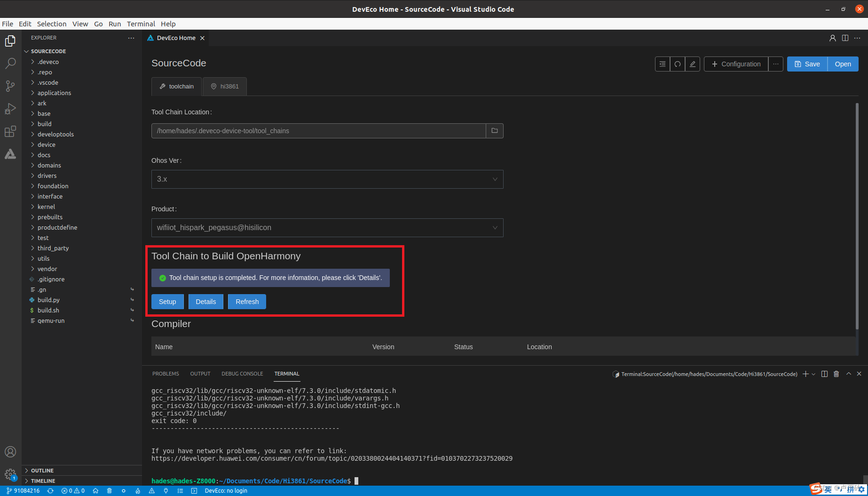Click the checklist icon in status bar
Viewport: 868px width, 496px height.
pyautogui.click(x=180, y=491)
